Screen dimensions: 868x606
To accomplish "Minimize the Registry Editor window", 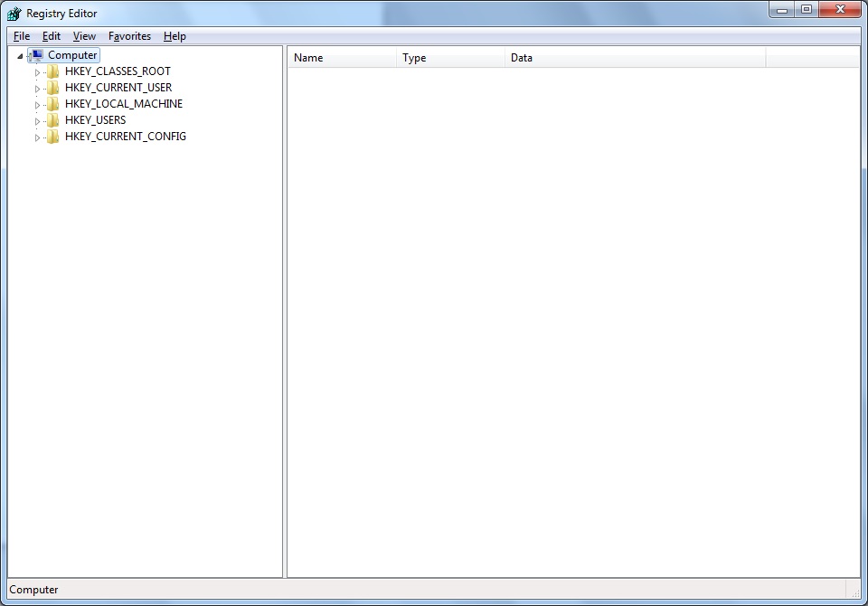I will (782, 9).
